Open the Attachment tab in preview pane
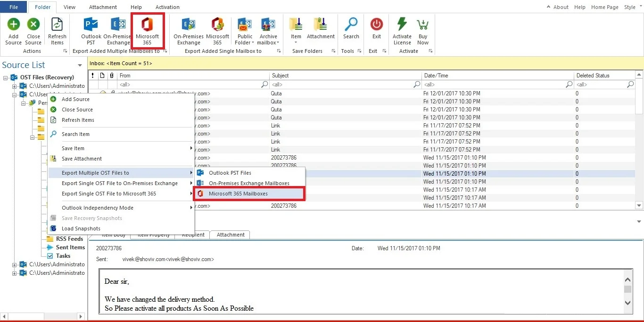 click(231, 235)
